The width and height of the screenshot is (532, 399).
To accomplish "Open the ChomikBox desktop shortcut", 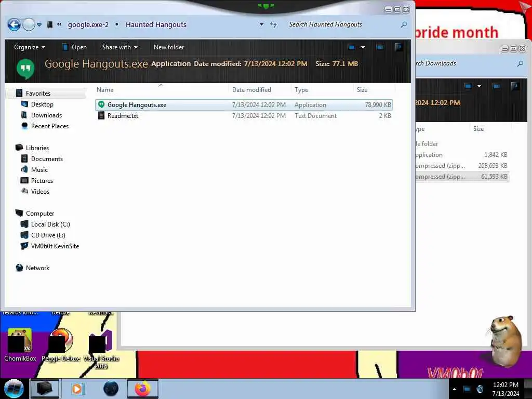I will tap(20, 344).
